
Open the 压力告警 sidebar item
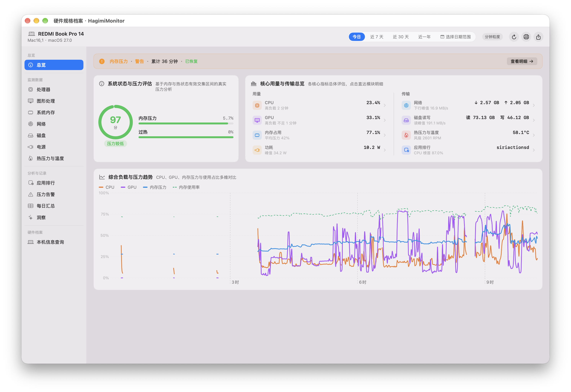tap(54, 194)
